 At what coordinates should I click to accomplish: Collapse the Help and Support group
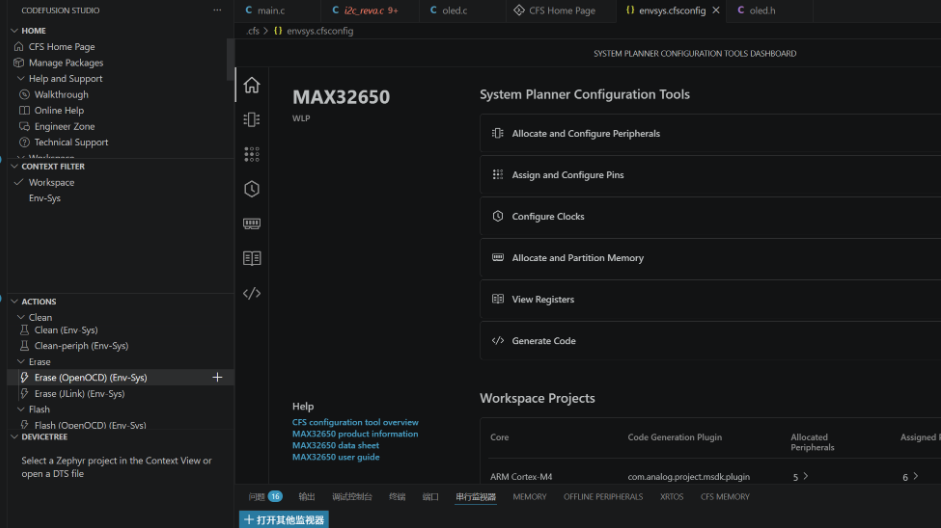pos(20,79)
